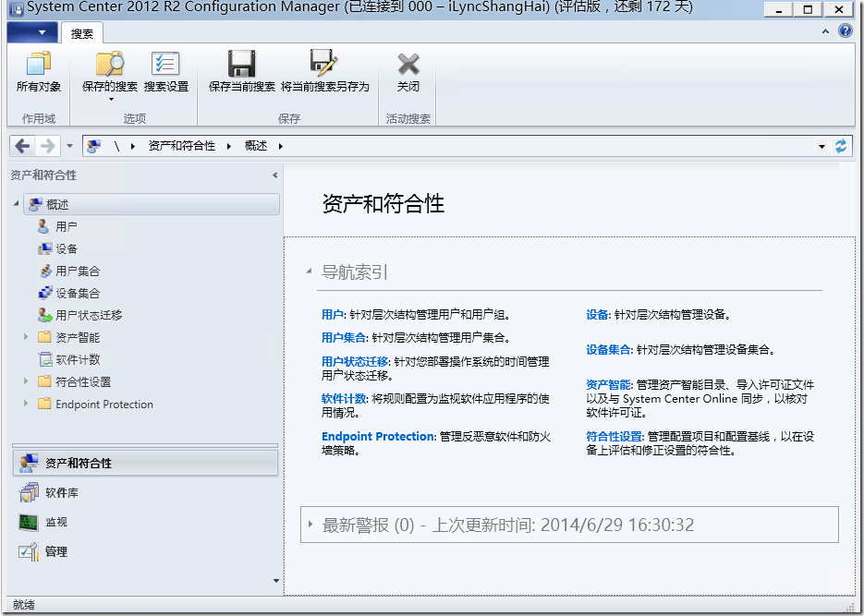The height and width of the screenshot is (616, 864).
Task: Click the forward navigation arrow
Action: (48, 146)
